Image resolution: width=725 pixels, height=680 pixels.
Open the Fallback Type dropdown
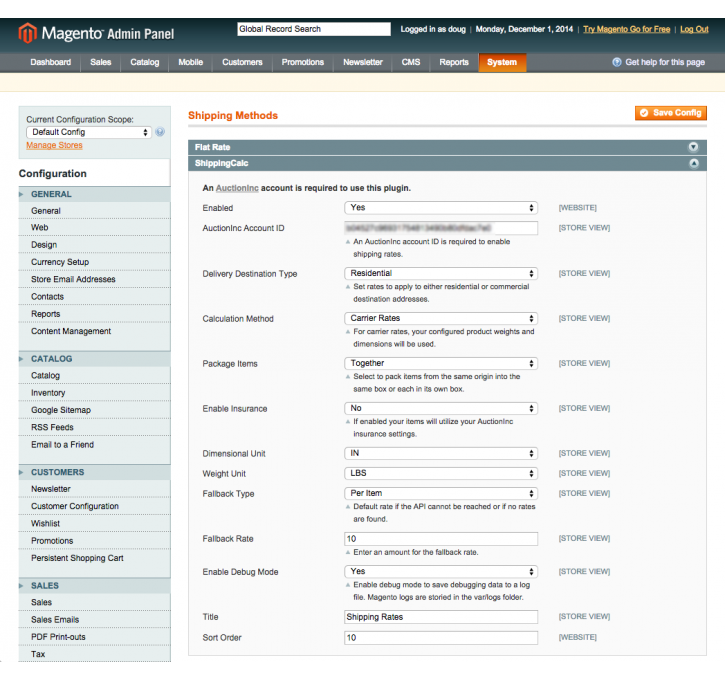click(x=441, y=493)
